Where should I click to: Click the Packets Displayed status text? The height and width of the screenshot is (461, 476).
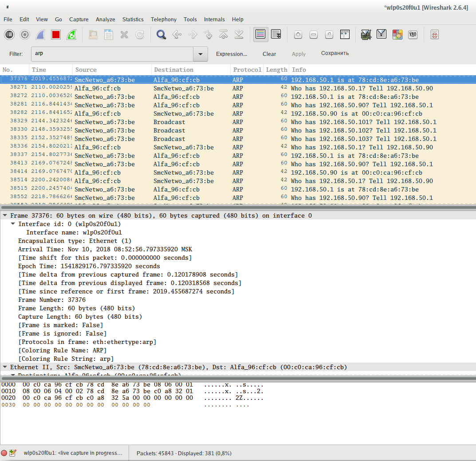pos(184,453)
